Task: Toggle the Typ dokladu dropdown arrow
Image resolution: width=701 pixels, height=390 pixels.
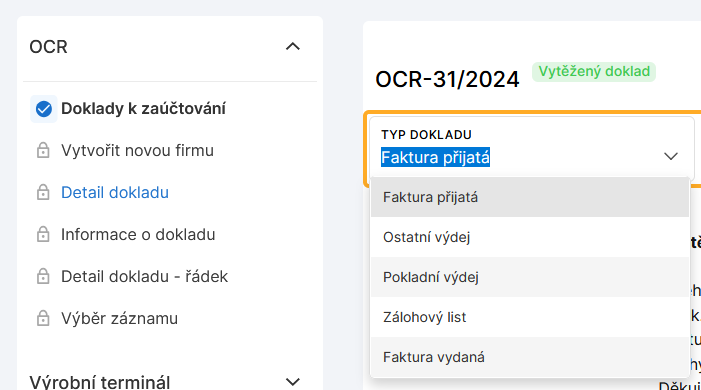Action: pos(671,156)
